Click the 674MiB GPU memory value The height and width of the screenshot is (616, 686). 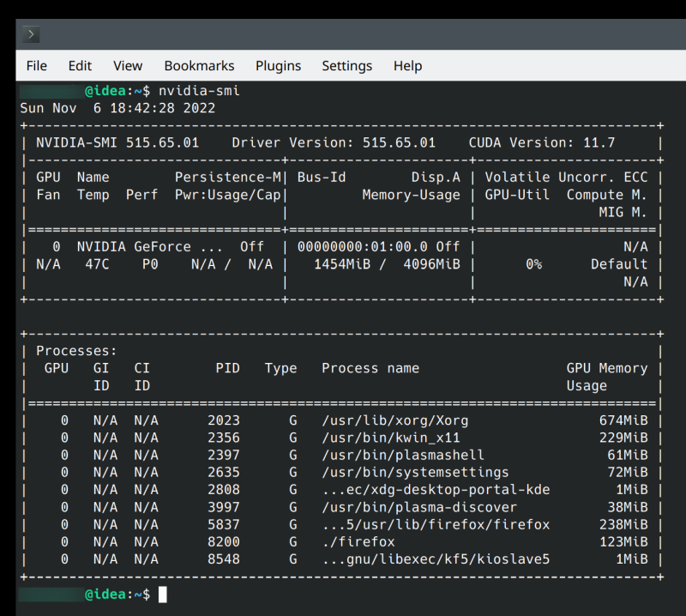point(623,420)
